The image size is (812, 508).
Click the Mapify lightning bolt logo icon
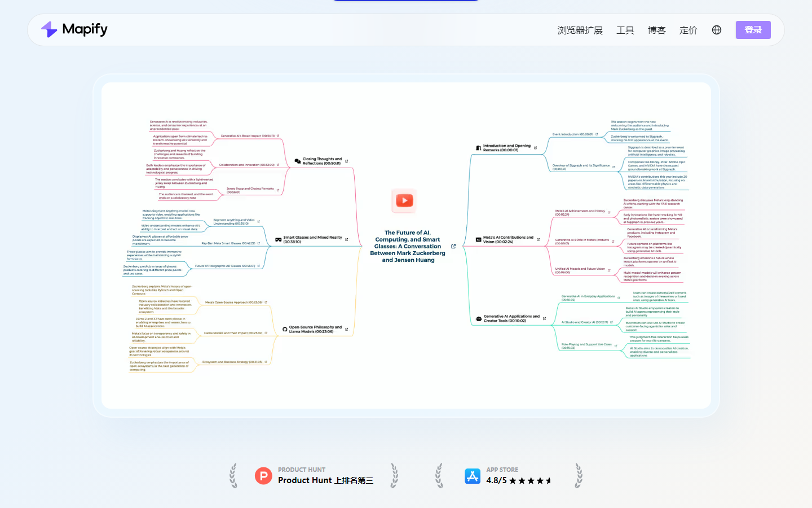click(x=49, y=29)
